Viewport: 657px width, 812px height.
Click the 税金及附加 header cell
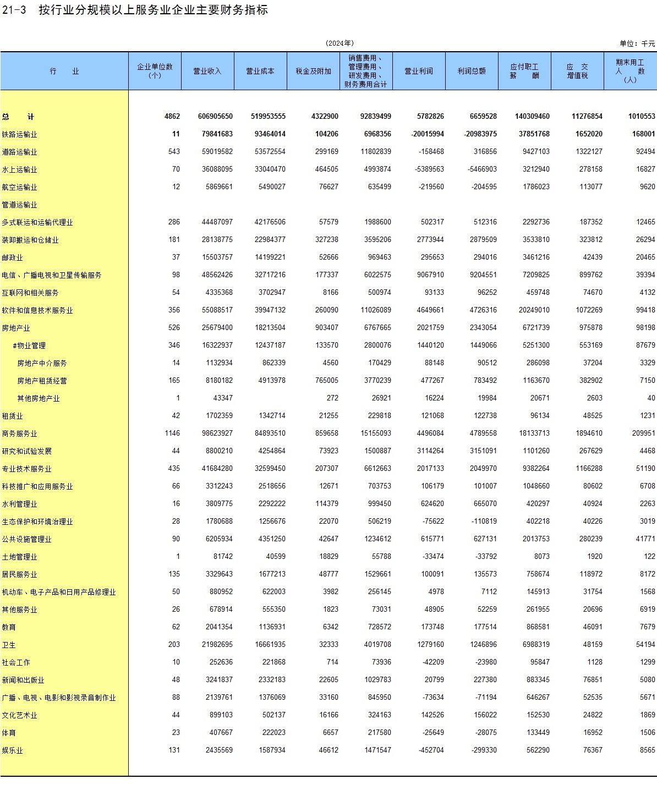pyautogui.click(x=313, y=72)
